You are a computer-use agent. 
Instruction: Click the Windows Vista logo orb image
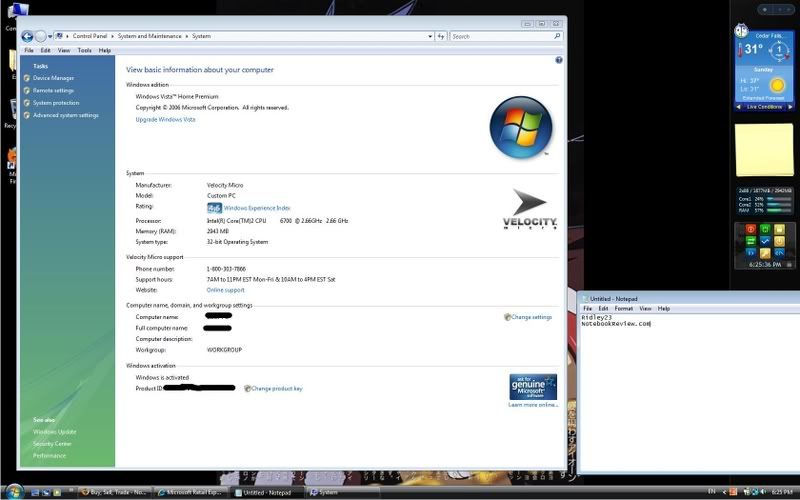pos(521,128)
